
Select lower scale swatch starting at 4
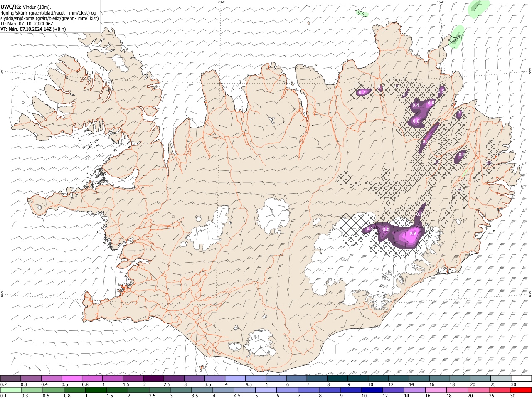(x=224, y=390)
